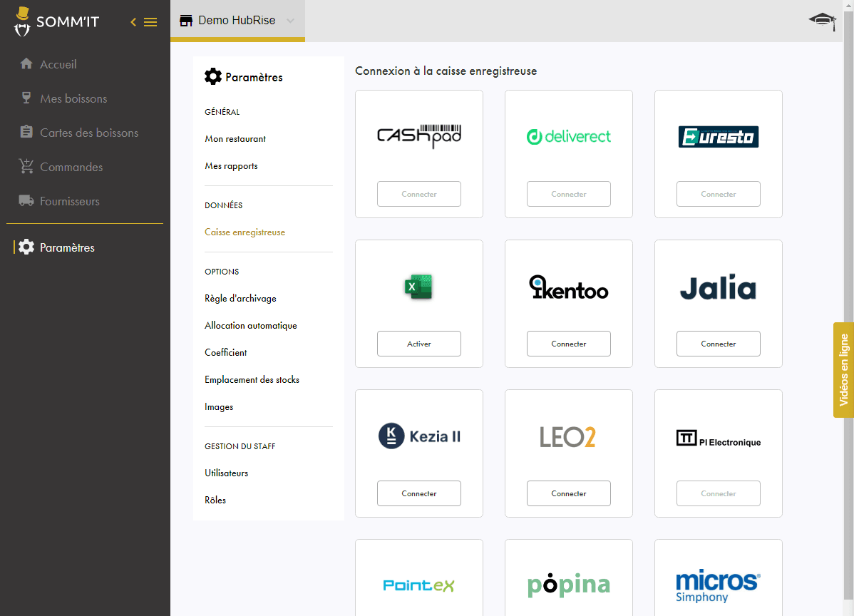Open Règle d'archivage option
854x616 pixels.
point(241,299)
